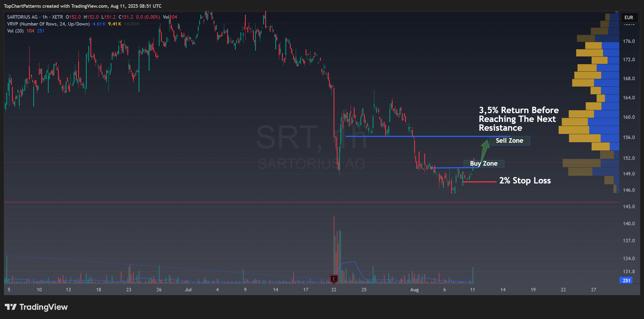Image resolution: width=644 pixels, height=319 pixels.
Task: Click date label 9 on time axis
Action: pos(245,290)
